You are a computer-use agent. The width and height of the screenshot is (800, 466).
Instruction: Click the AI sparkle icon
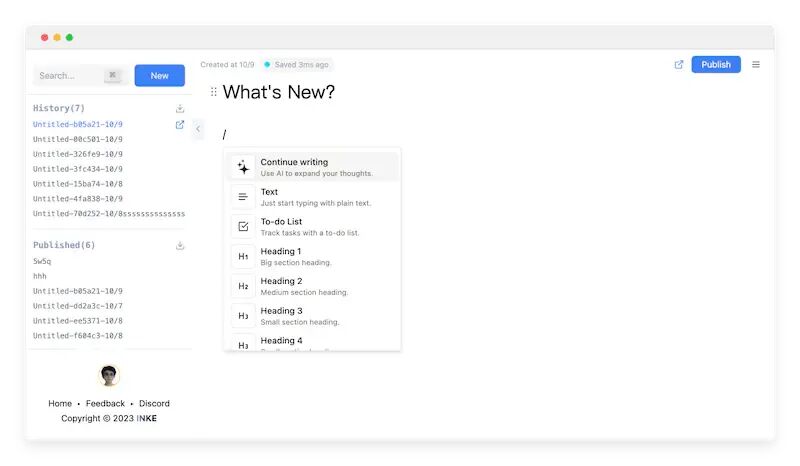(x=243, y=167)
